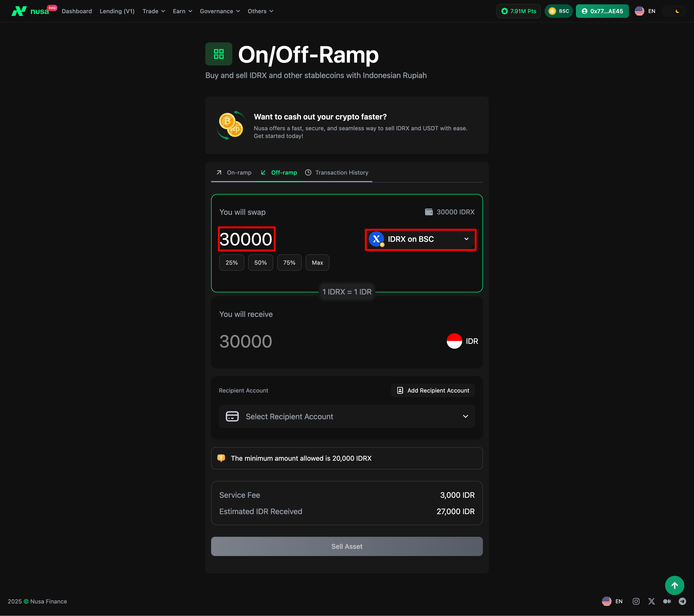Click the Add Recipient Account button
Screen dimensions: 694x616
coord(433,390)
